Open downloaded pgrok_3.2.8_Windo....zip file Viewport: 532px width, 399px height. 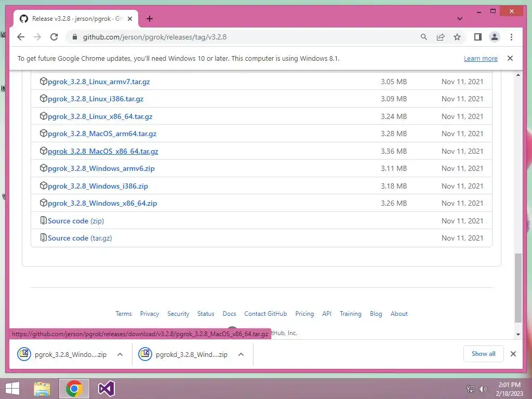click(62, 354)
